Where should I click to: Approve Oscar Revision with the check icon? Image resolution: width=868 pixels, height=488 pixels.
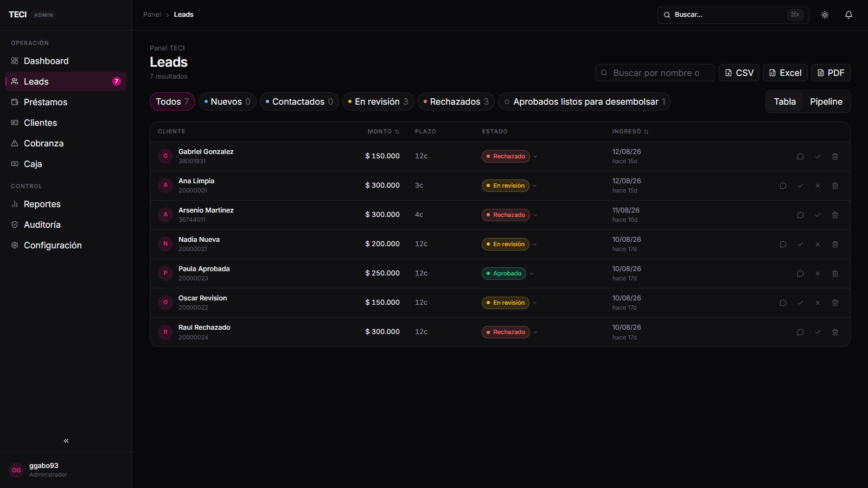click(800, 303)
